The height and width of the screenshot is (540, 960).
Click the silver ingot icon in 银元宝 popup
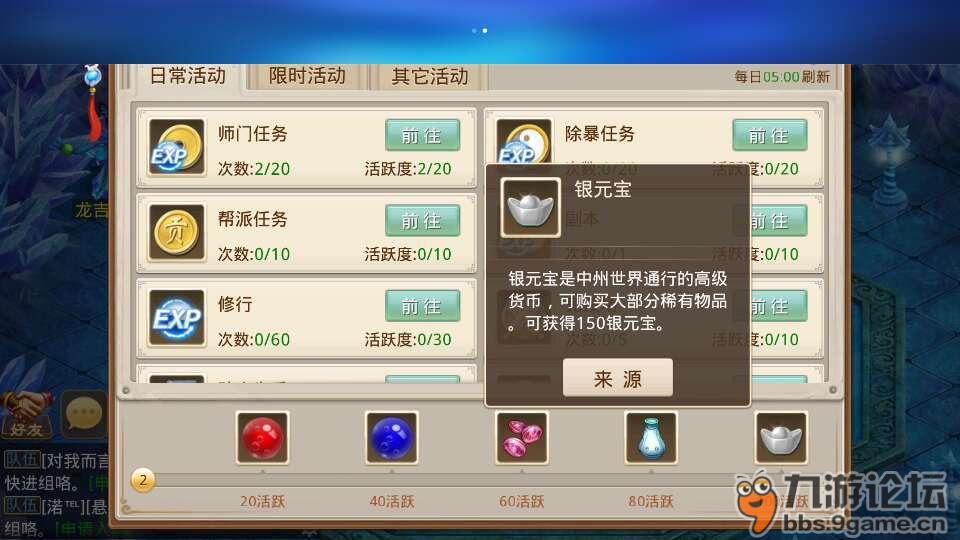(530, 208)
